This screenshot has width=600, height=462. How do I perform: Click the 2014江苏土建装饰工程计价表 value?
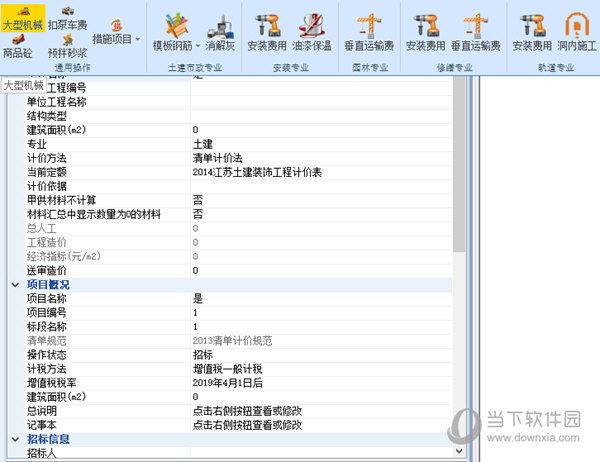[x=257, y=172]
